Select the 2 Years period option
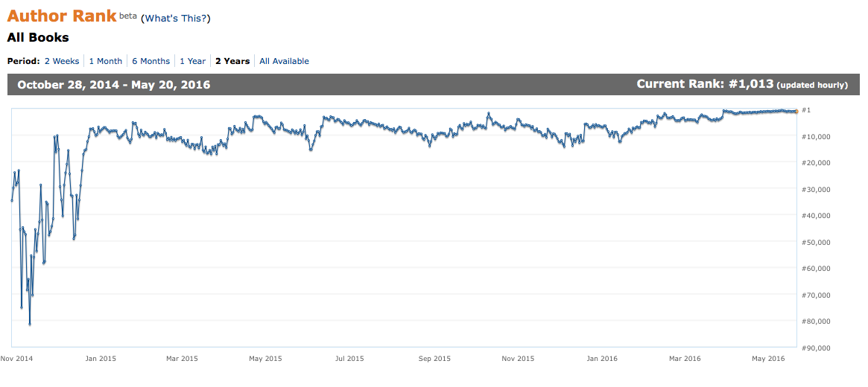This screenshot has width=868, height=387. (232, 61)
